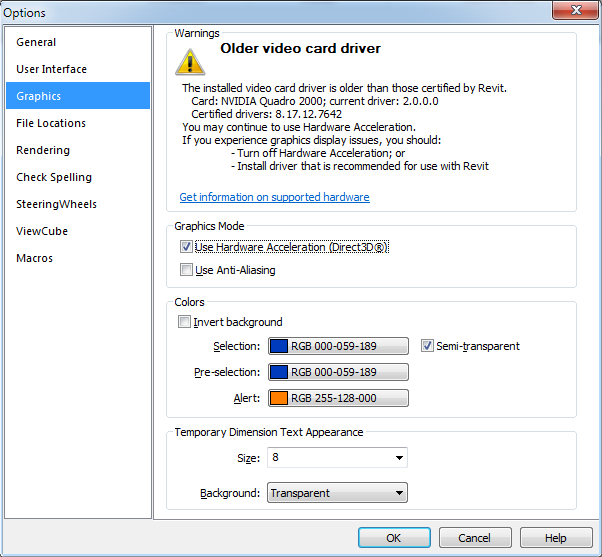Change the Alert color button
The height and width of the screenshot is (557, 602).
(x=338, y=398)
